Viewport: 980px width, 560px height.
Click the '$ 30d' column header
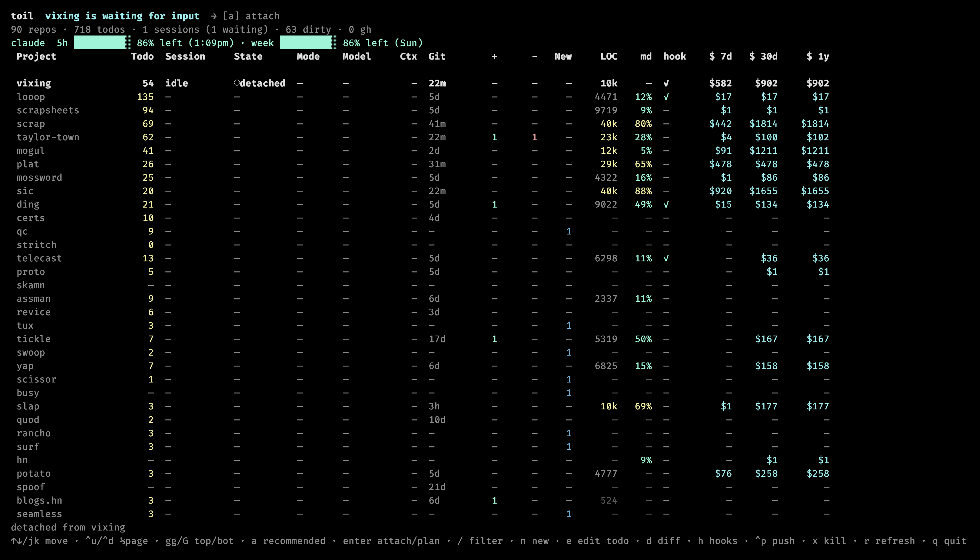764,56
